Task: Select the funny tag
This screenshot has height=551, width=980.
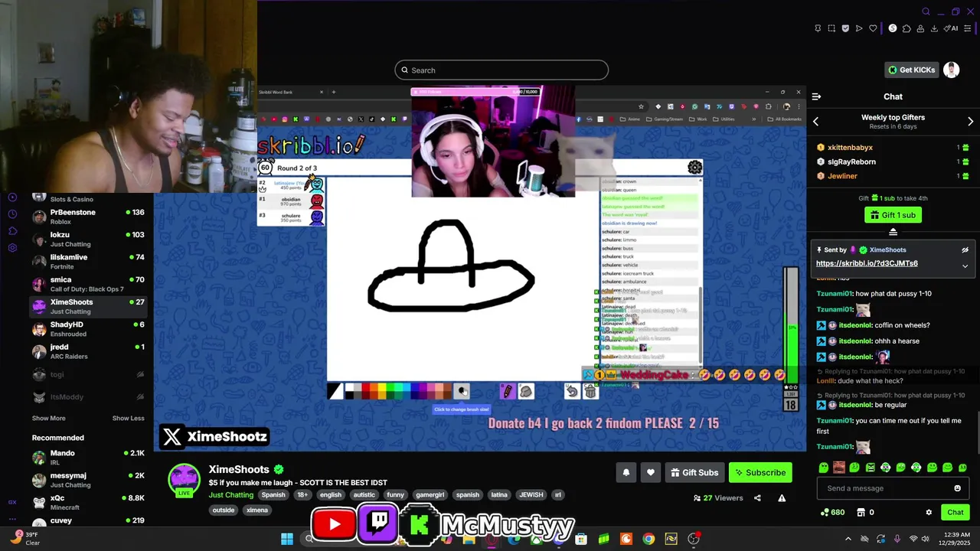Action: pos(395,495)
